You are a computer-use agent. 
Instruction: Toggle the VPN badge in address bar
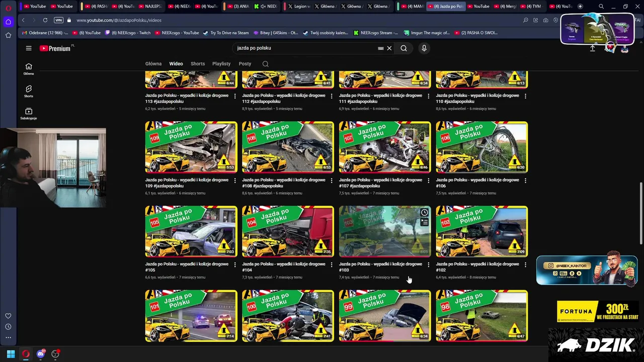pyautogui.click(x=58, y=20)
